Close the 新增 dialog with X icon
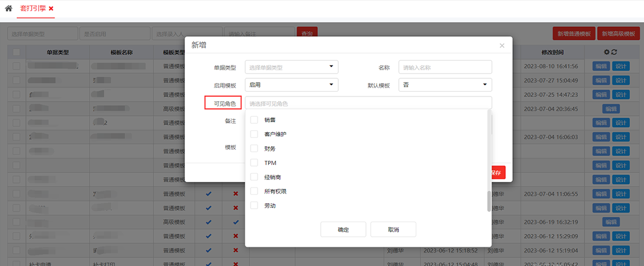The image size is (644, 266). click(x=502, y=46)
